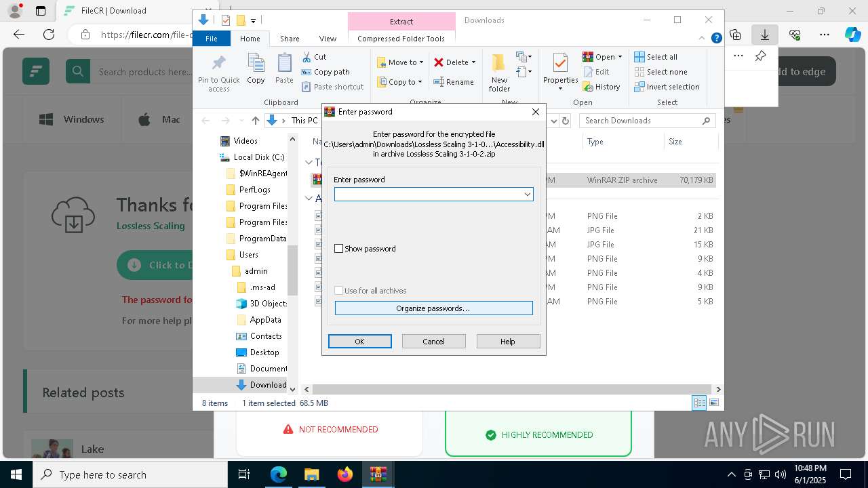The width and height of the screenshot is (868, 488).
Task: Switch to details view in Explorer
Action: pos(699,403)
